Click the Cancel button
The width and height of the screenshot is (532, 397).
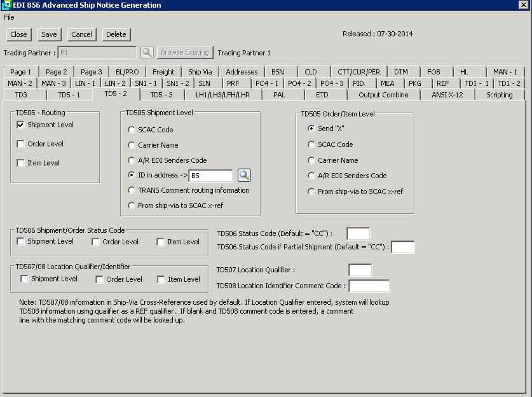point(81,34)
